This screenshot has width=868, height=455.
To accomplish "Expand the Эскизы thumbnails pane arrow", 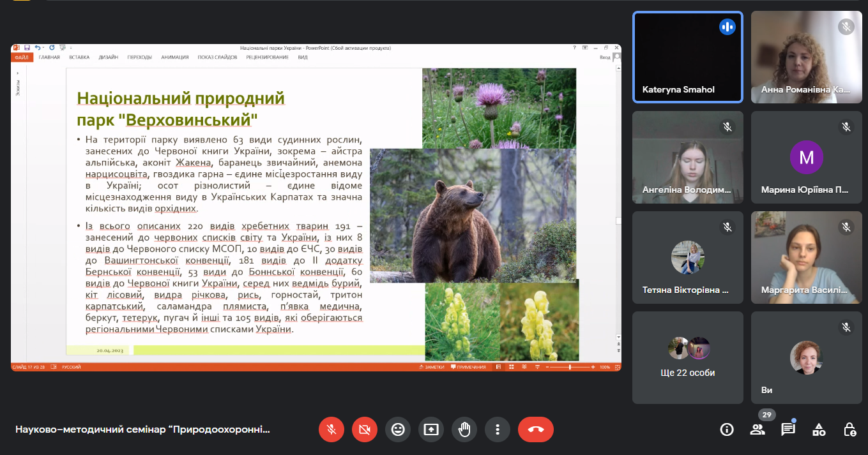I will pyautogui.click(x=17, y=73).
